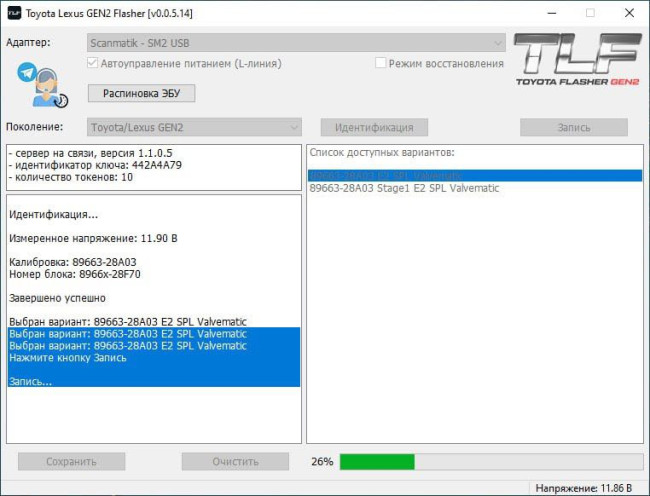Click the TLF Toyota Flasher GEN2 logo

(x=578, y=60)
